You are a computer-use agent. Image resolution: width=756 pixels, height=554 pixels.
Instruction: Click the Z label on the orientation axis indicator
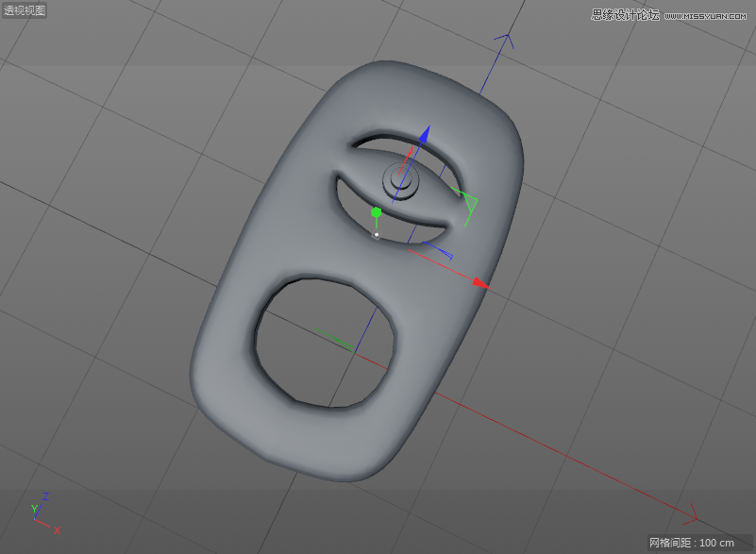pyautogui.click(x=45, y=495)
